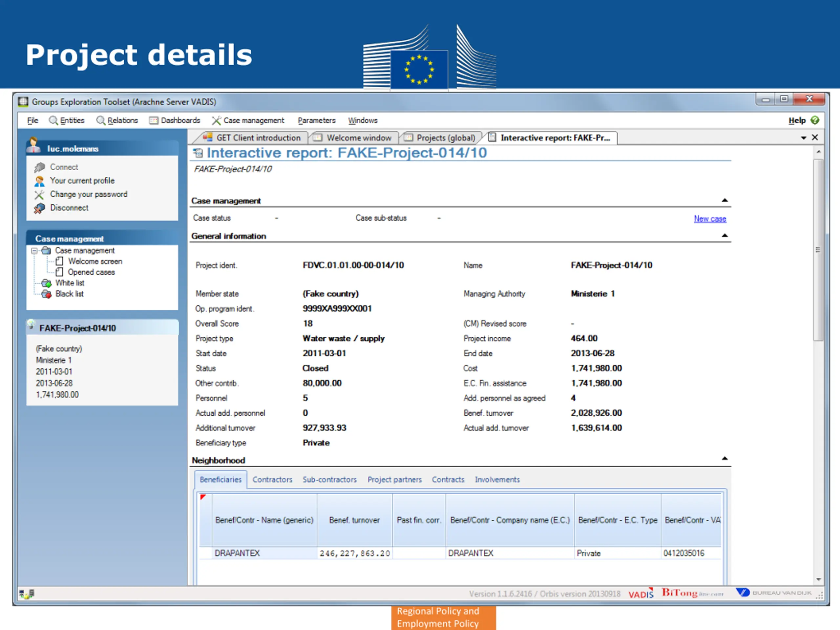Switch to the Sub-contractors tab
The image size is (840, 630).
coord(330,480)
